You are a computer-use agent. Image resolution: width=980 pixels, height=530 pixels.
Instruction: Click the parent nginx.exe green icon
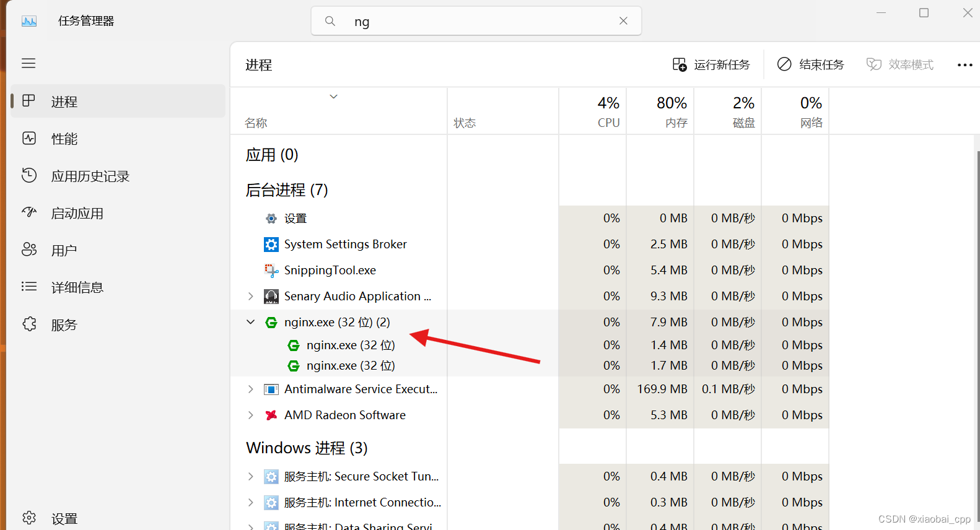click(x=271, y=323)
